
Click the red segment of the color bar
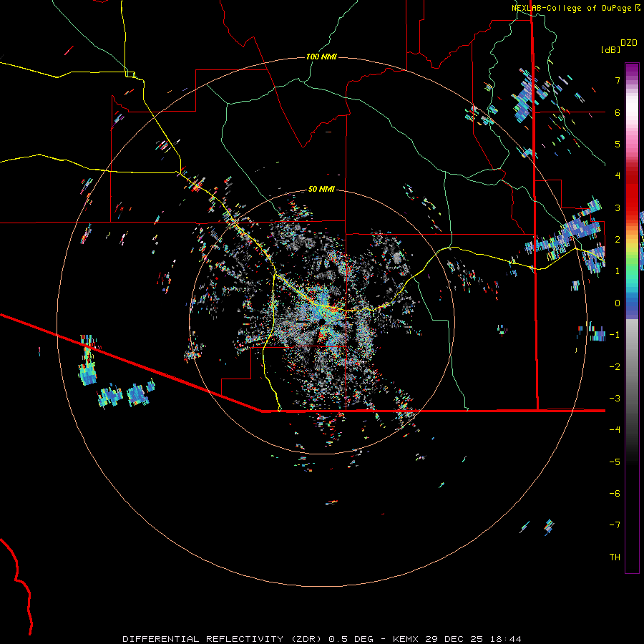(632, 193)
